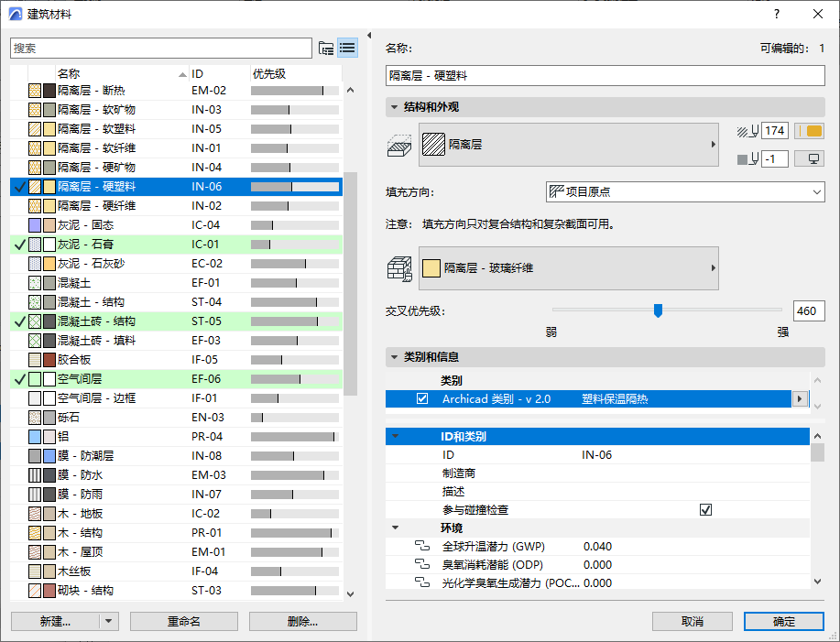This screenshot has width=840, height=642.
Task: Click the cut fill 3D hatch icon
Action: point(399,145)
